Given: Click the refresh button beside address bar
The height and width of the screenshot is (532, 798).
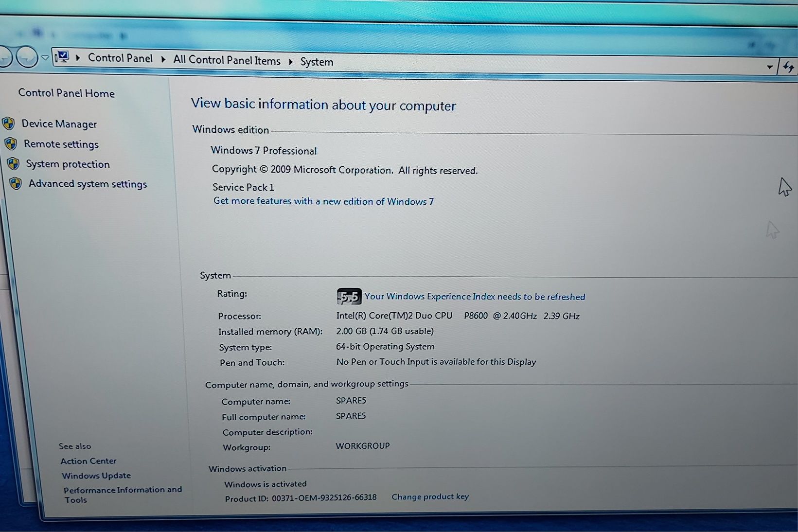Looking at the screenshot, I should pos(788,67).
